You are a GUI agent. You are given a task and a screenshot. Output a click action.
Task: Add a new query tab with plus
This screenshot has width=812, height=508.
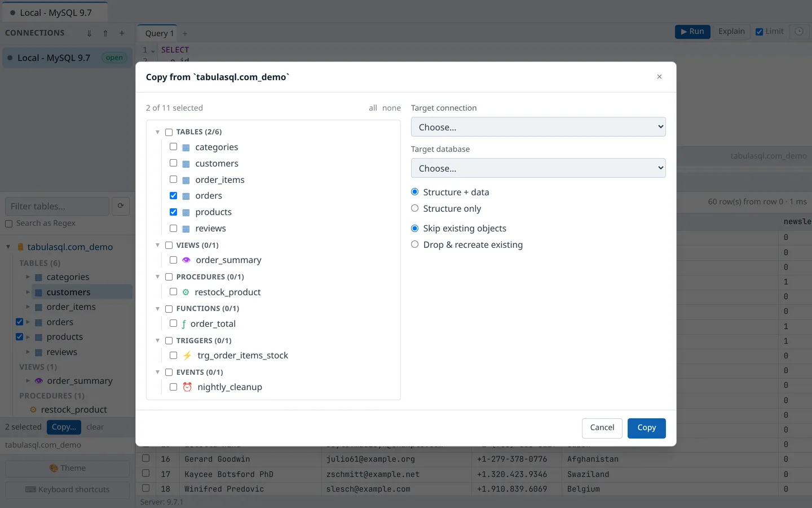[185, 33]
